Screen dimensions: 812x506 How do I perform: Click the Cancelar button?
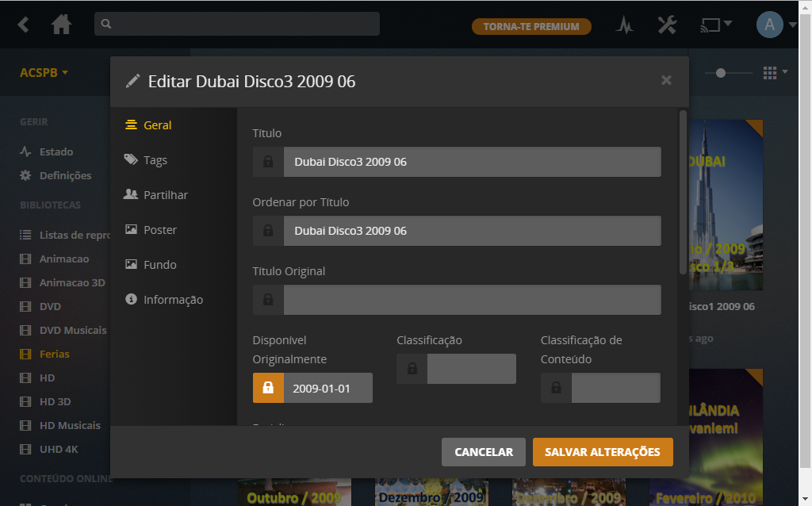[x=483, y=452]
